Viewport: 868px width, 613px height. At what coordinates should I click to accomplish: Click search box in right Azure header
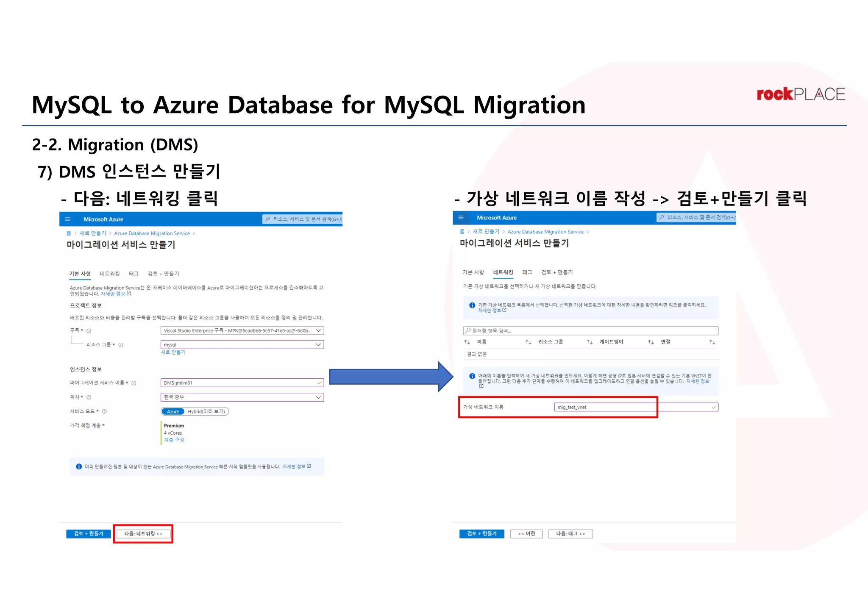pyautogui.click(x=696, y=217)
